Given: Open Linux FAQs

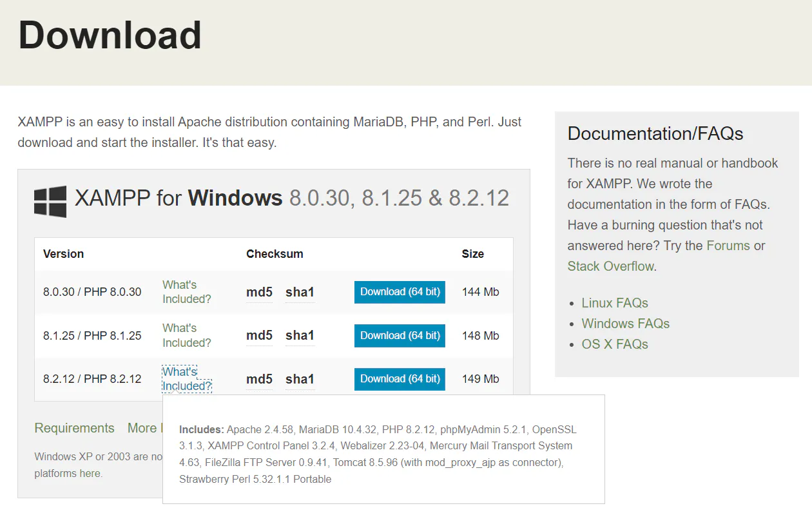Looking at the screenshot, I should pos(615,303).
